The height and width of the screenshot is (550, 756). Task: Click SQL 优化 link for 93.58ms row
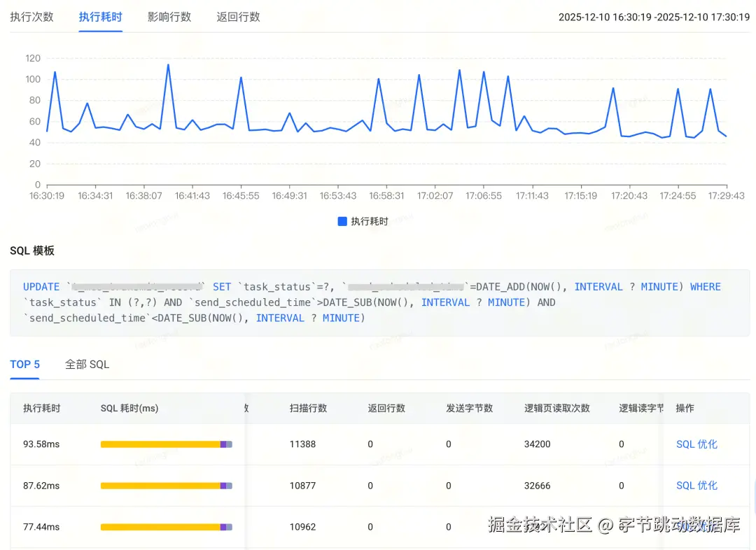tap(696, 444)
